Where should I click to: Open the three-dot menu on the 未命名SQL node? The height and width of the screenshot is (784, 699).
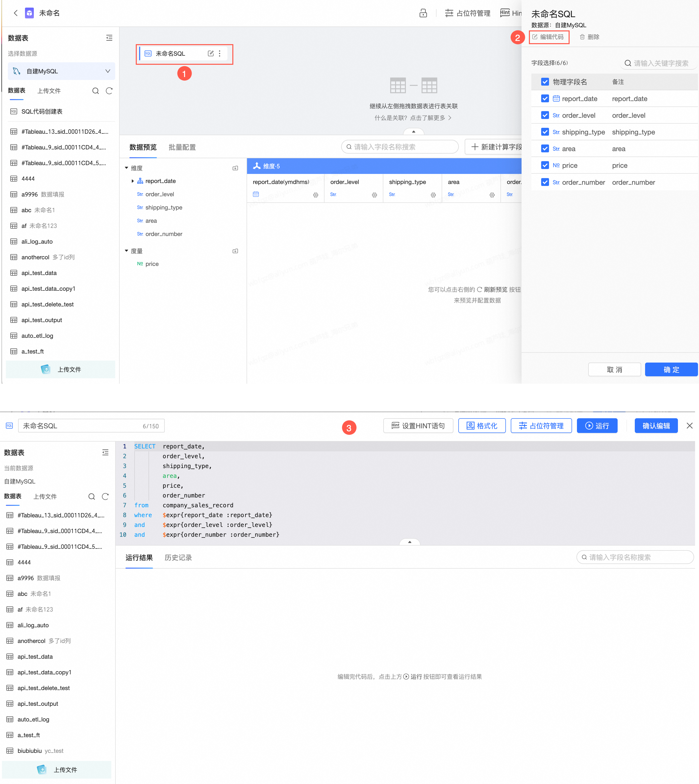(220, 53)
